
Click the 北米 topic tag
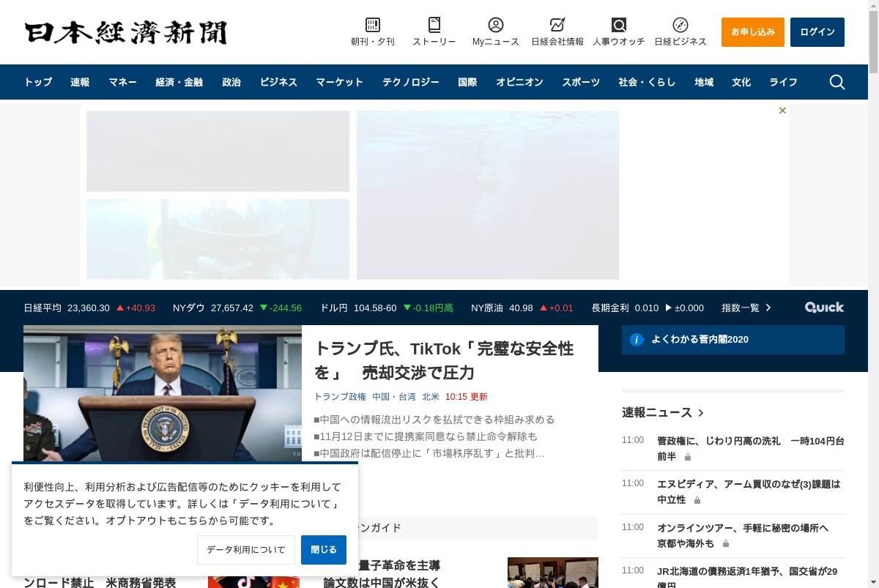click(x=431, y=397)
